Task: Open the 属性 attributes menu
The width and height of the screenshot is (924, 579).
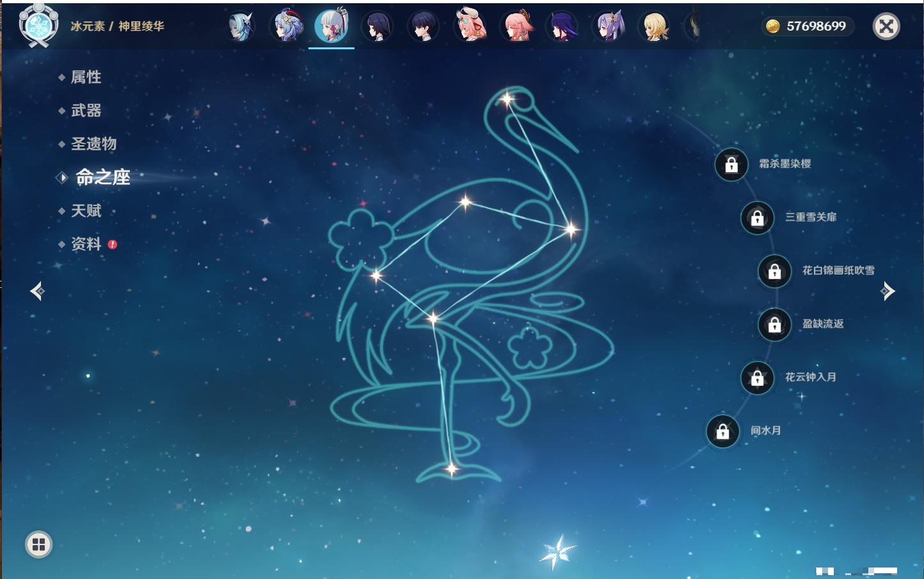Action: coord(86,77)
